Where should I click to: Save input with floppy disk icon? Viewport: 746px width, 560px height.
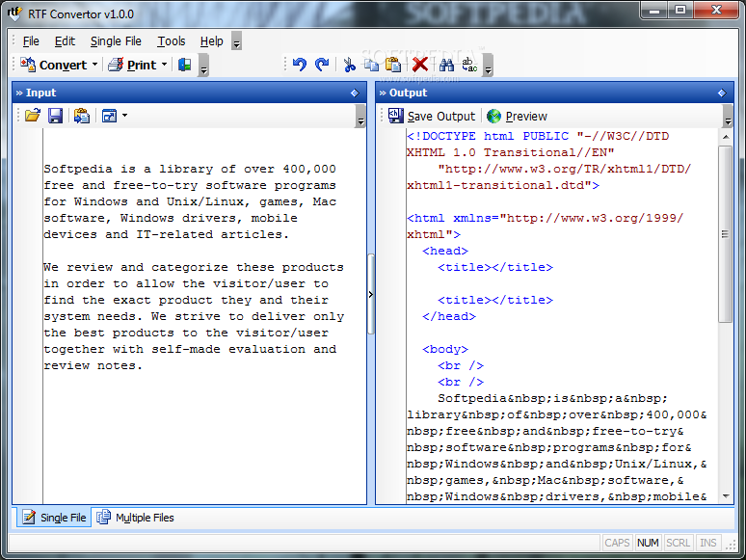tap(56, 116)
